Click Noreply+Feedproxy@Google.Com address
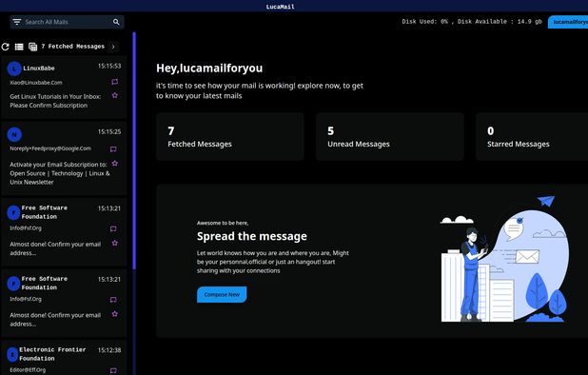Image resolution: width=588 pixels, height=375 pixels. tap(50, 148)
